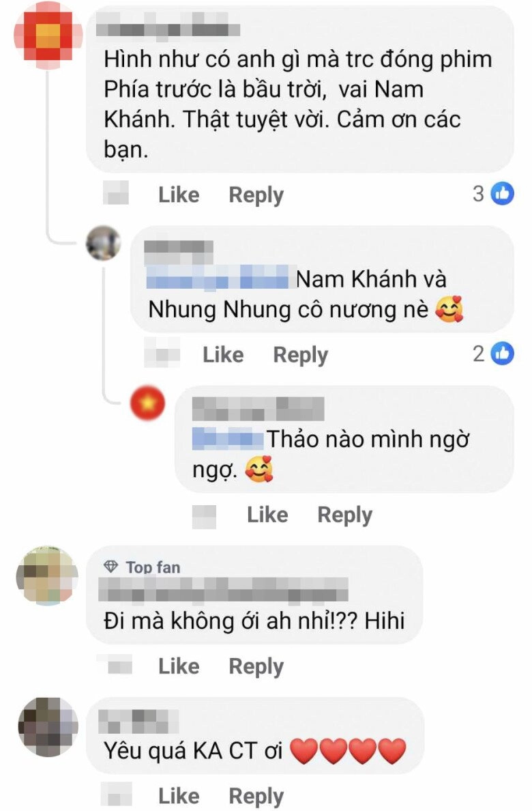Reply to the Nhung Nhung cô nương comment
532x811 pixels.
point(300,355)
